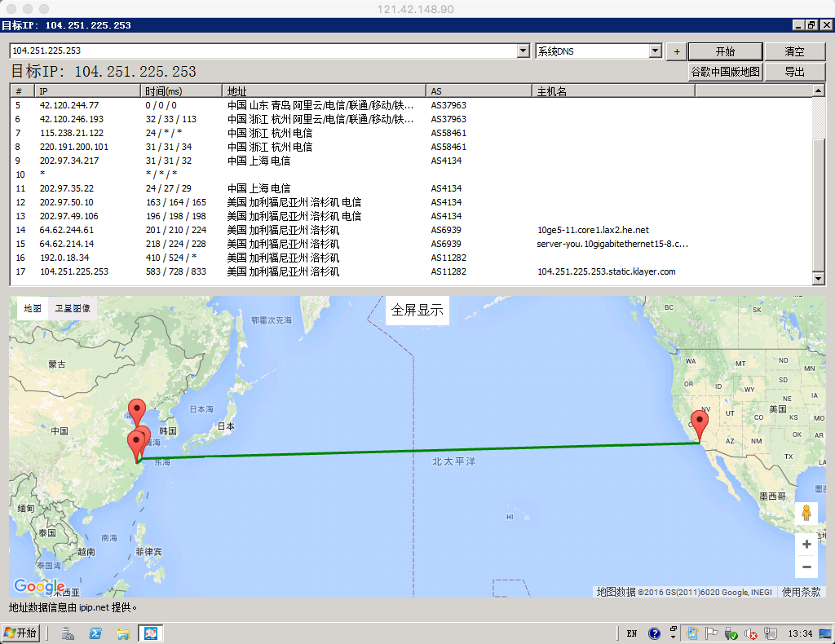Switch keyboard language from EN indicator
The image size is (835, 644).
[x=632, y=633]
